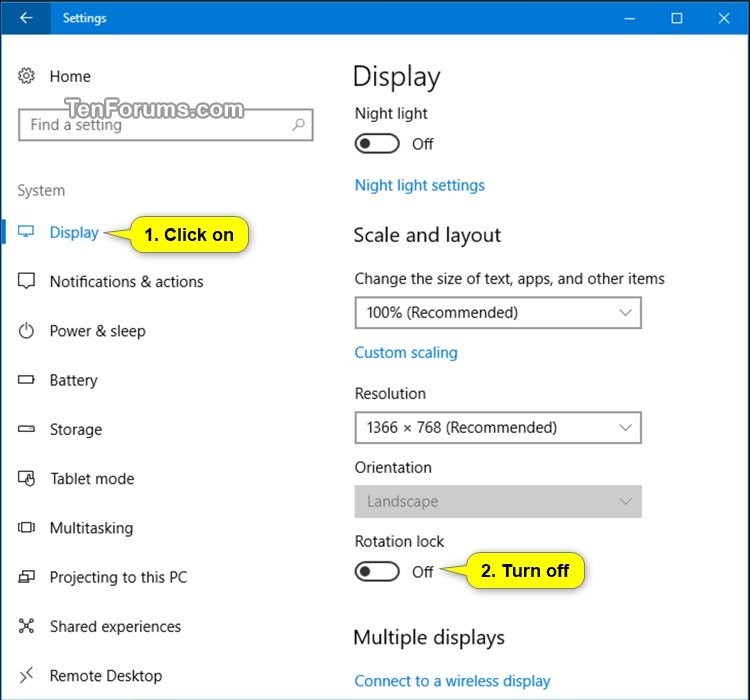Toggle the Rotation lock switch
This screenshot has width=750, height=700.
coord(377,572)
